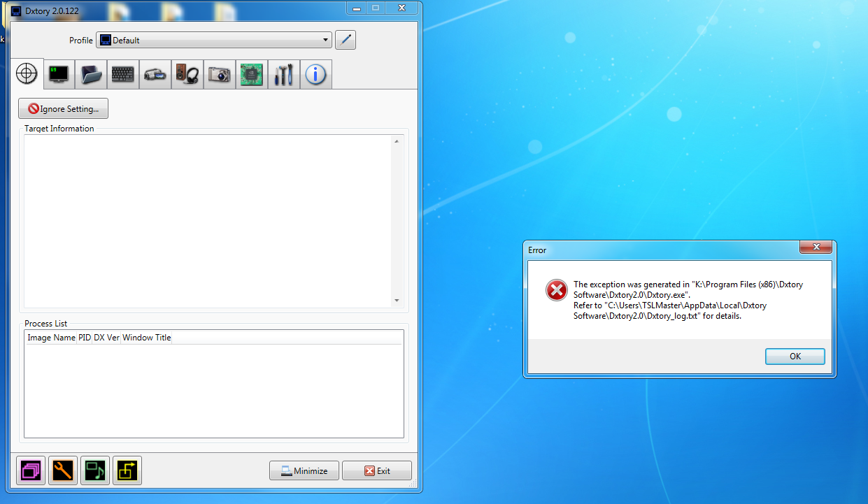
Task: Click the Ignore Setting button
Action: (x=64, y=109)
